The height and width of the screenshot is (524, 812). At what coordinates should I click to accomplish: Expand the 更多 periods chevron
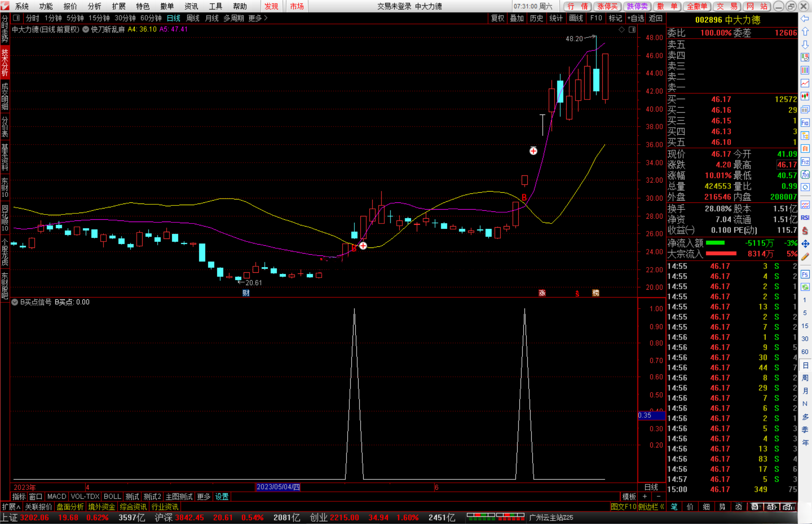click(266, 18)
